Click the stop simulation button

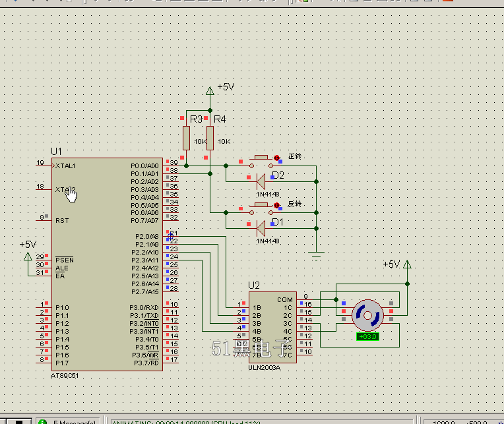[x=20, y=421]
